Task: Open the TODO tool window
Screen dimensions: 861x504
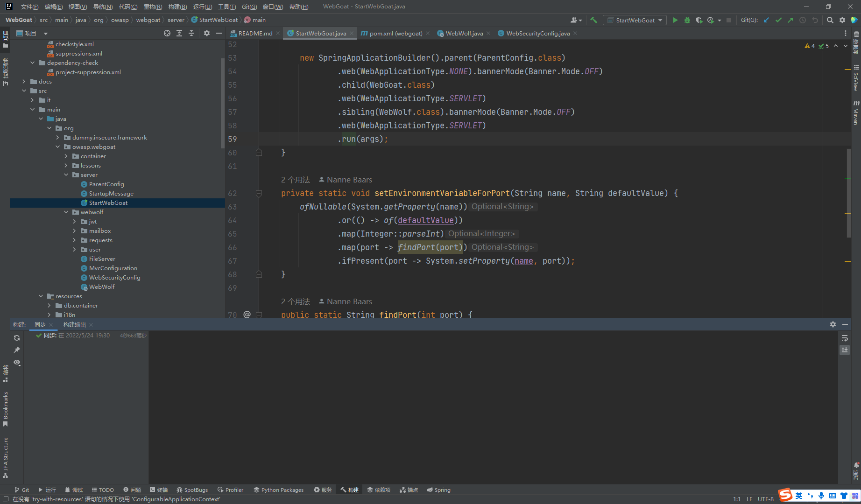Action: [103, 490]
